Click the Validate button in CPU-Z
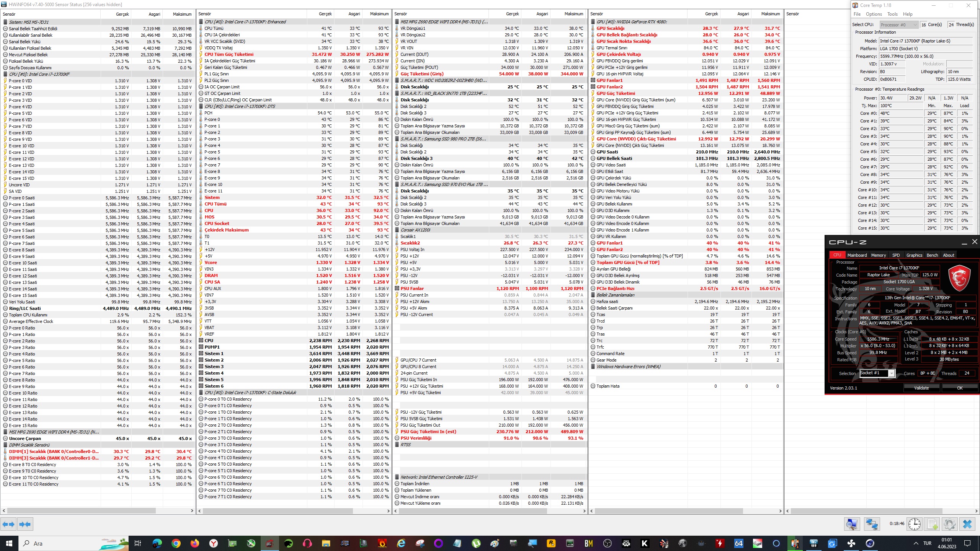 [921, 388]
